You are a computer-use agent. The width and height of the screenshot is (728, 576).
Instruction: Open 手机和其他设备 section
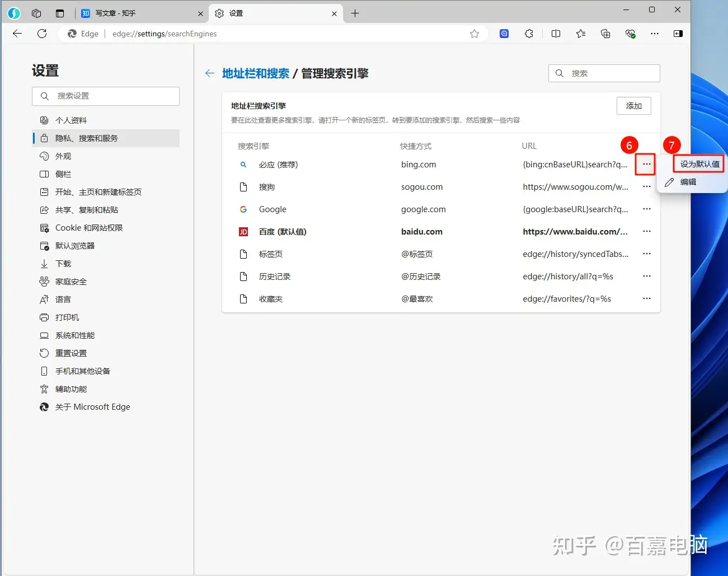coord(106,371)
